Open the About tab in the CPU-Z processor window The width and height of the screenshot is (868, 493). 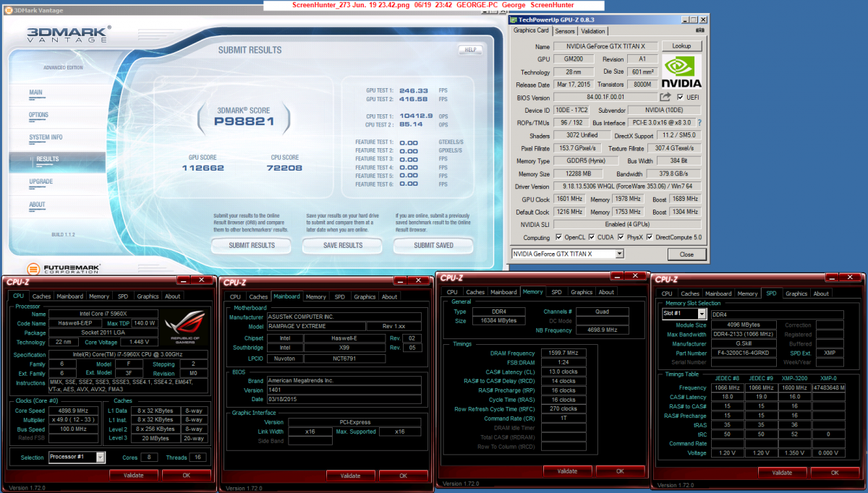point(172,296)
